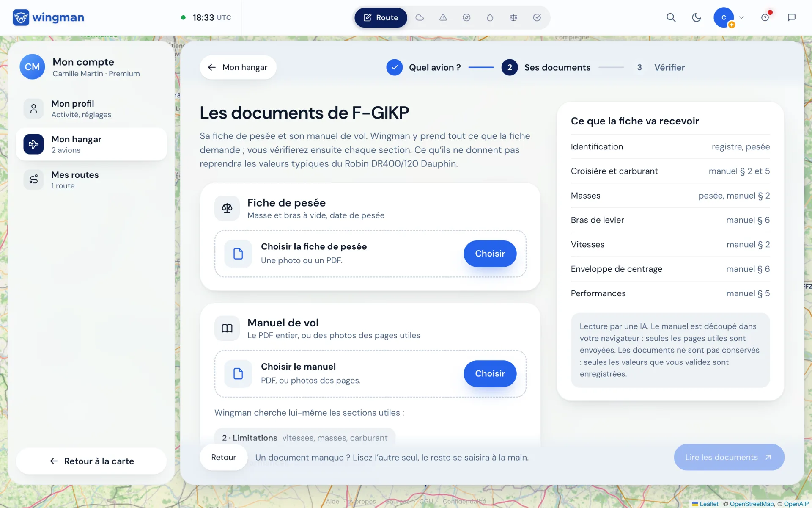
Task: Click the 2 · Limitations section chip
Action: (x=304, y=438)
